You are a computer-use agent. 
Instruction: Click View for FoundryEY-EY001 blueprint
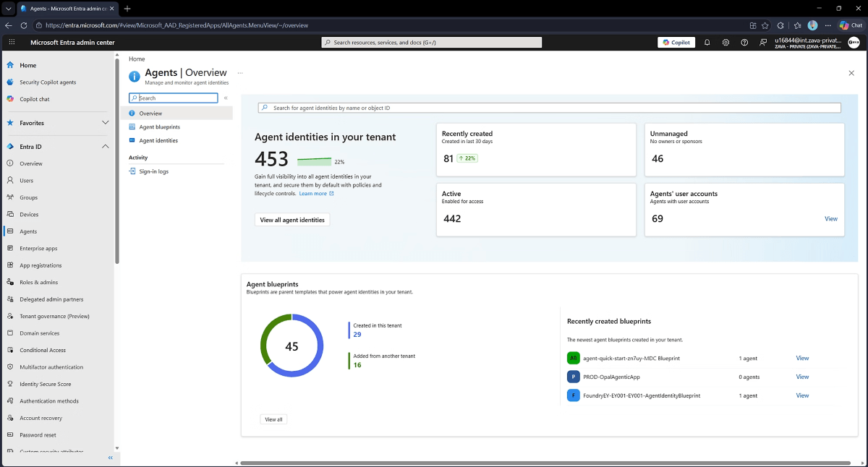802,395
